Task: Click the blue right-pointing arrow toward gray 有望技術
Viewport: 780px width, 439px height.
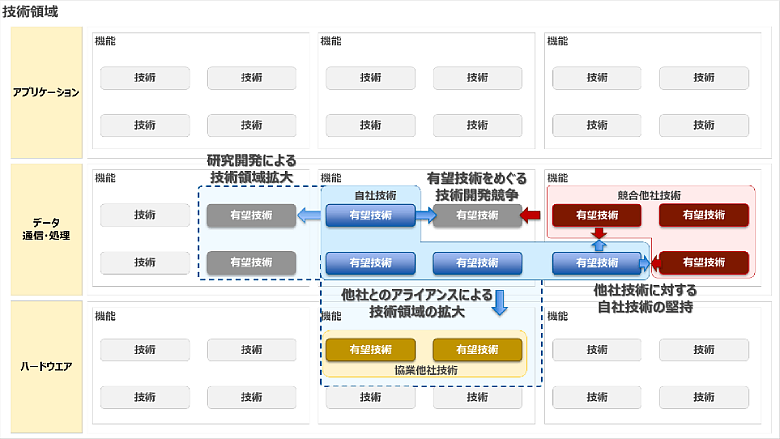Action: (x=425, y=214)
